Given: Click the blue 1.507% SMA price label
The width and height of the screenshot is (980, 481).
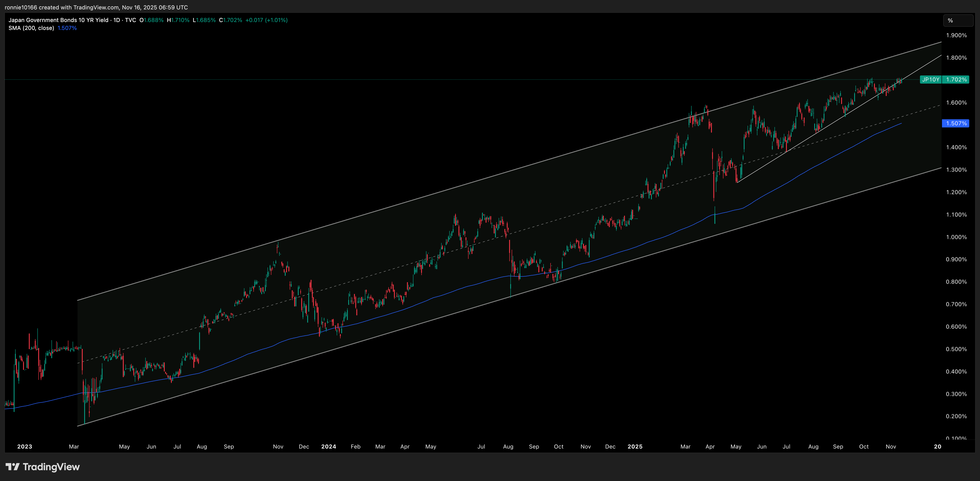Looking at the screenshot, I should pyautogui.click(x=955, y=123).
